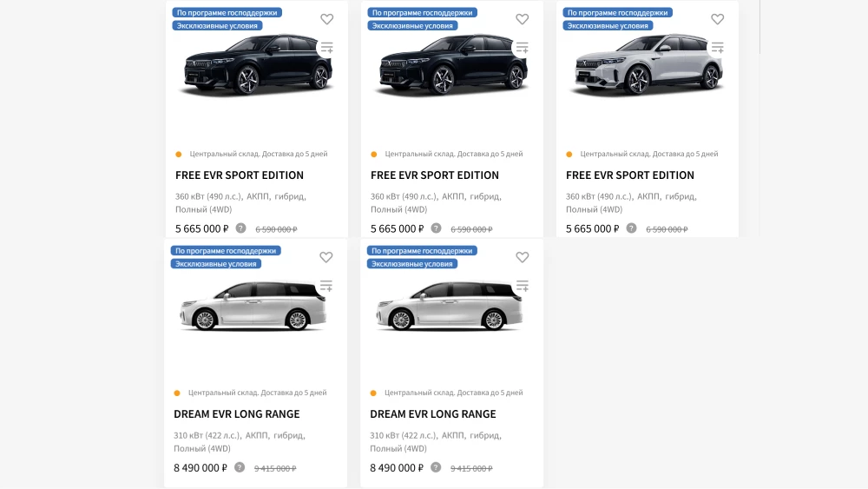
Task: Open FREE EVR SPORT EDITION title on silver car card
Action: (630, 175)
